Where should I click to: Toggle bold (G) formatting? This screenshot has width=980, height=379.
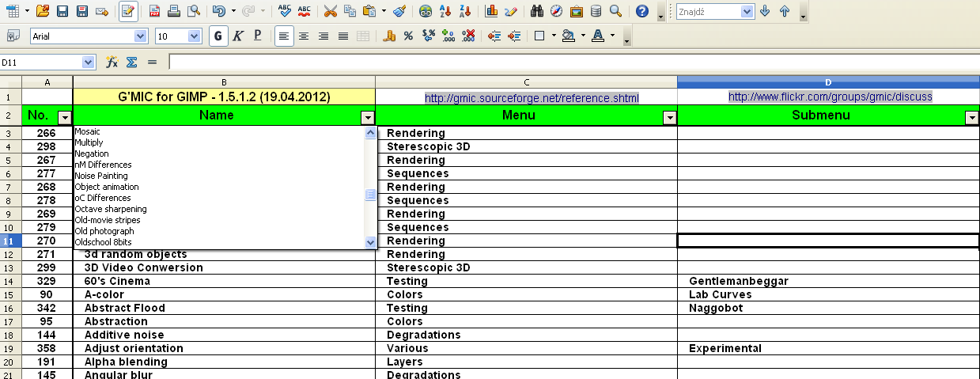(x=218, y=36)
